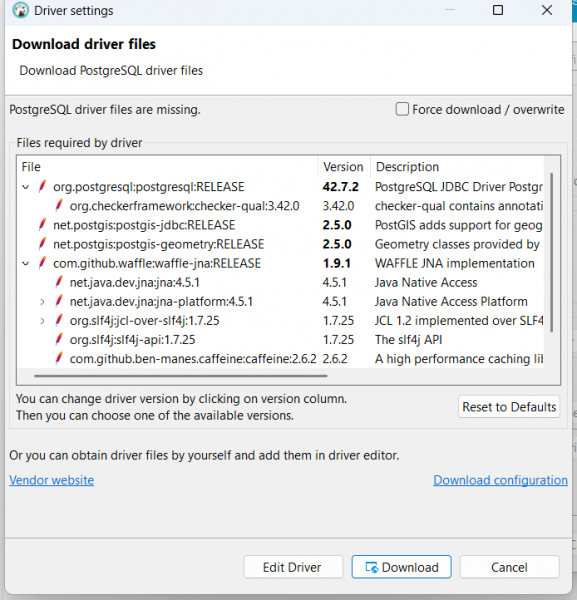The width and height of the screenshot is (577, 600).
Task: Click the waffle-jna feather icon
Action: pos(42,263)
